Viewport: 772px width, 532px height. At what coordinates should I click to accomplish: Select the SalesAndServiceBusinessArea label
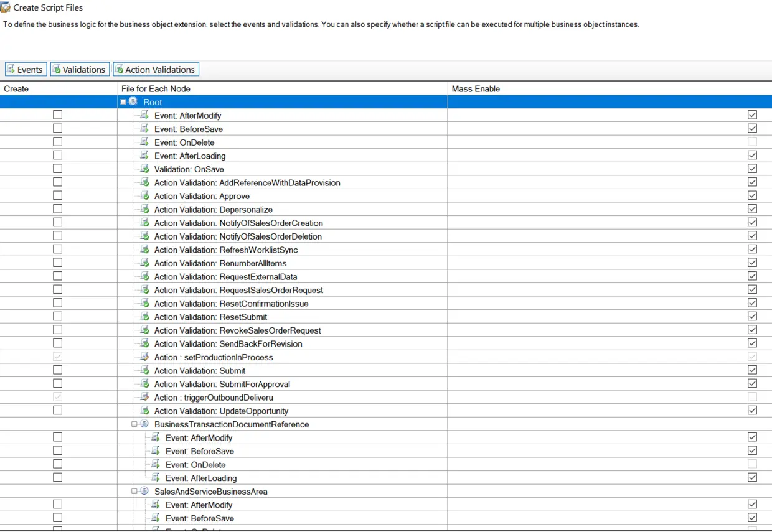(211, 492)
